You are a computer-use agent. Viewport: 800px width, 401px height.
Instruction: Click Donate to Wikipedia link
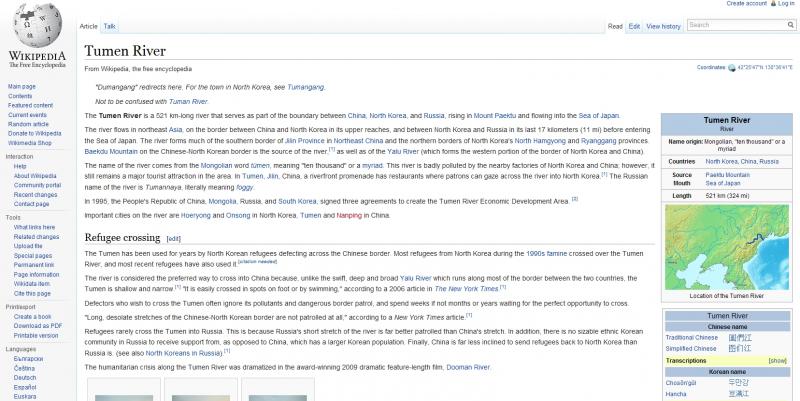[34, 133]
